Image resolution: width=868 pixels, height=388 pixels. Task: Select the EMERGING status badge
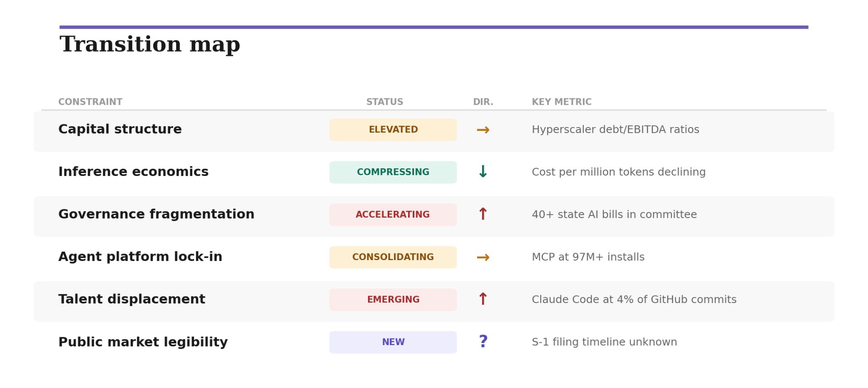click(393, 300)
